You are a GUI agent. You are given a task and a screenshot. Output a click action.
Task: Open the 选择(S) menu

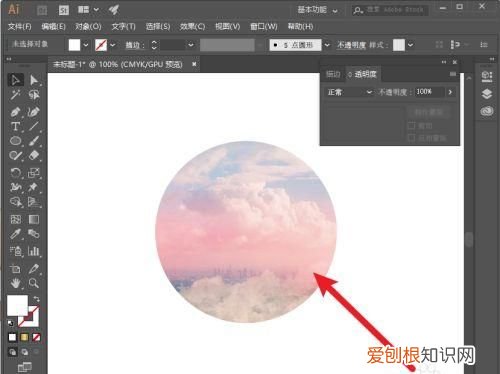pyautogui.click(x=158, y=27)
